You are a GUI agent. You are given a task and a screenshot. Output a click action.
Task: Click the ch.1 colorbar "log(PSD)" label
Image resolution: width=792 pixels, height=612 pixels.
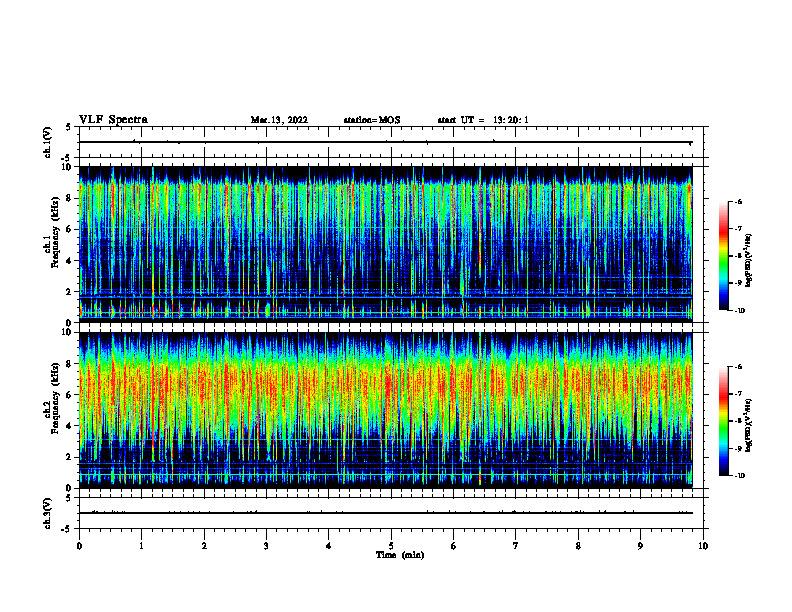point(748,260)
